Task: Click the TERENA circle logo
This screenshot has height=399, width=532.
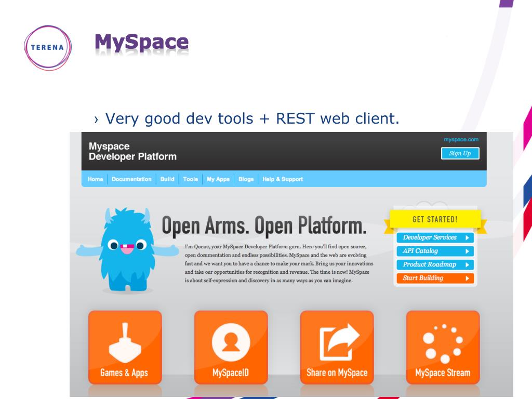Action: (48, 47)
